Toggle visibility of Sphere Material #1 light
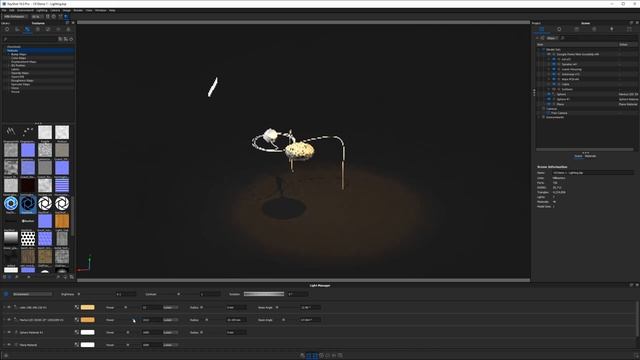 9,332
